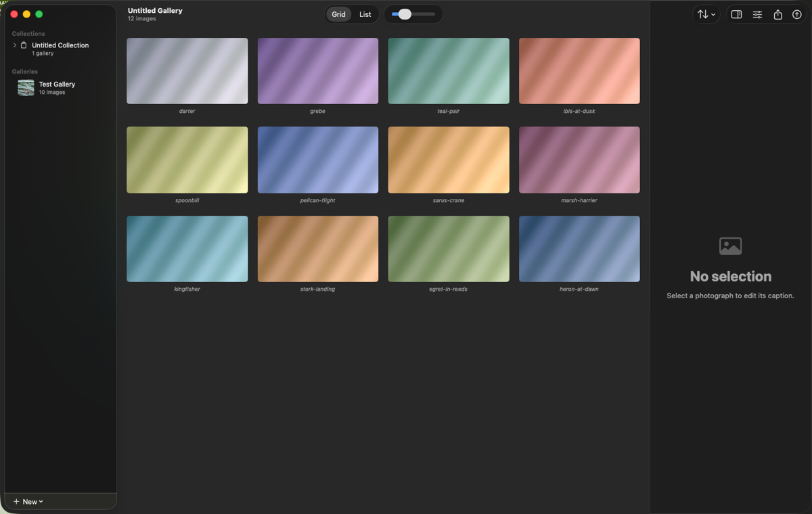
Task: Select the egret-in-reeds thumbnail
Action: [x=449, y=249]
